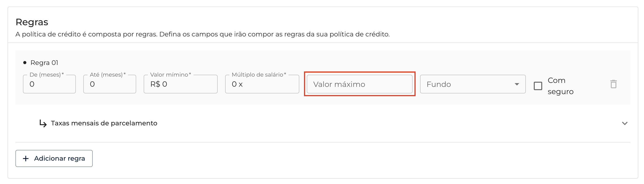
Task: Expand the installment rates section using the chevron
Action: [x=625, y=124]
